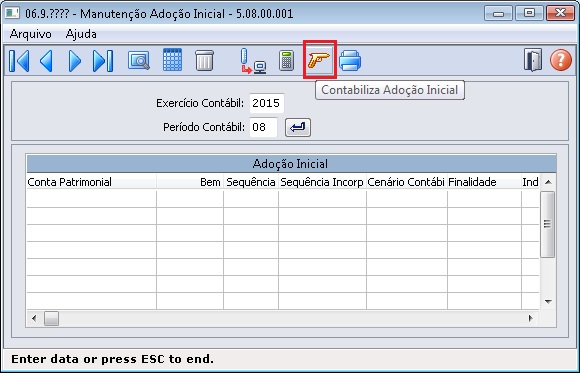580x373 pixels.
Task: Click the grid's scroll down arrow
Action: [x=548, y=302]
